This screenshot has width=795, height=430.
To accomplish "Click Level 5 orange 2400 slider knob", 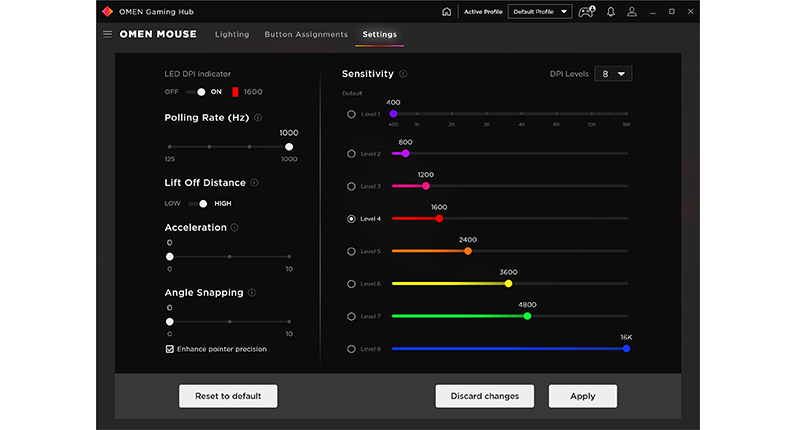I will [468, 251].
